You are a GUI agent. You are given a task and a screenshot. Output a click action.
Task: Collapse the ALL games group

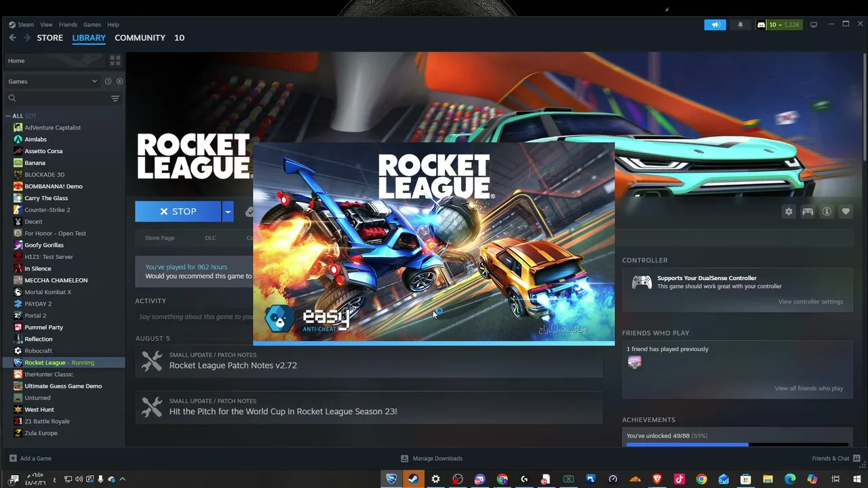(x=9, y=116)
